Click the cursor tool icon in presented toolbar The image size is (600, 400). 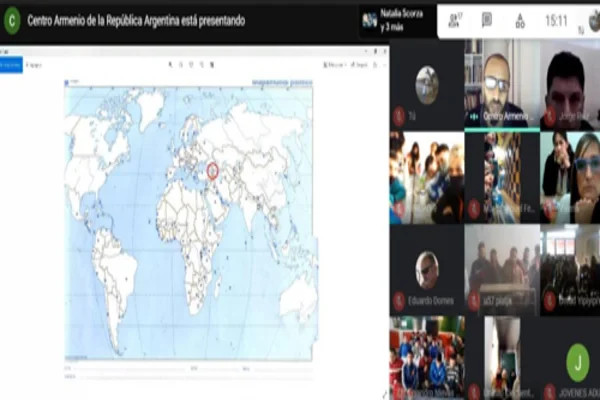171,65
